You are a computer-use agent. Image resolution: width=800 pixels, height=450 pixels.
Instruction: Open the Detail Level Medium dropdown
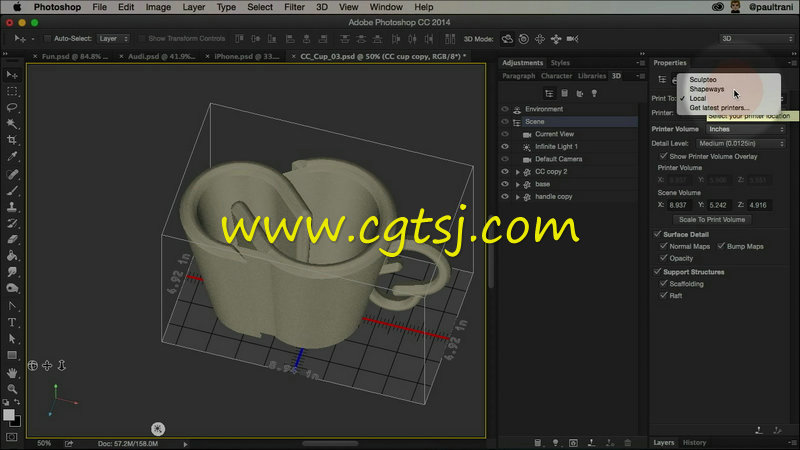click(x=740, y=144)
